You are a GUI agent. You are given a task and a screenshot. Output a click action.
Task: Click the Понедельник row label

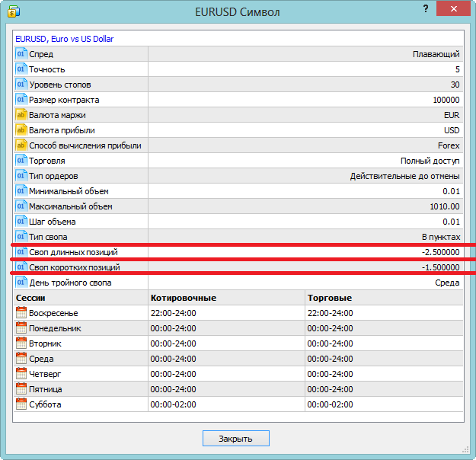tap(55, 328)
